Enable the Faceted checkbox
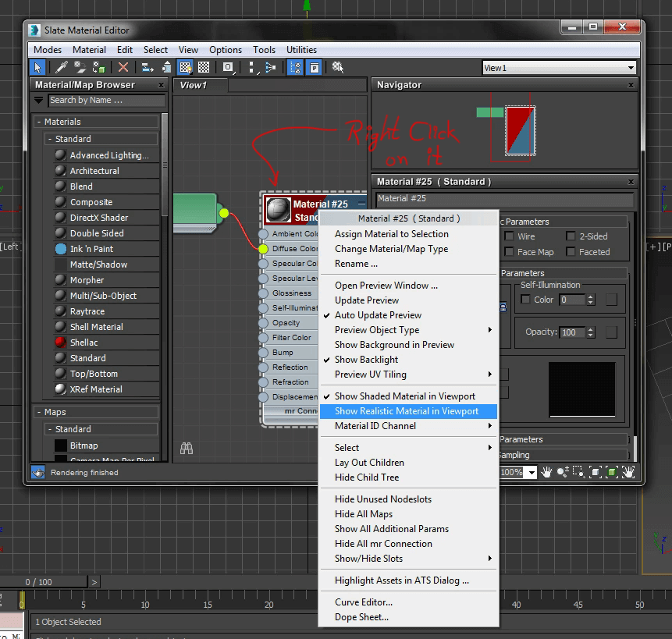The image size is (672, 639). point(571,251)
